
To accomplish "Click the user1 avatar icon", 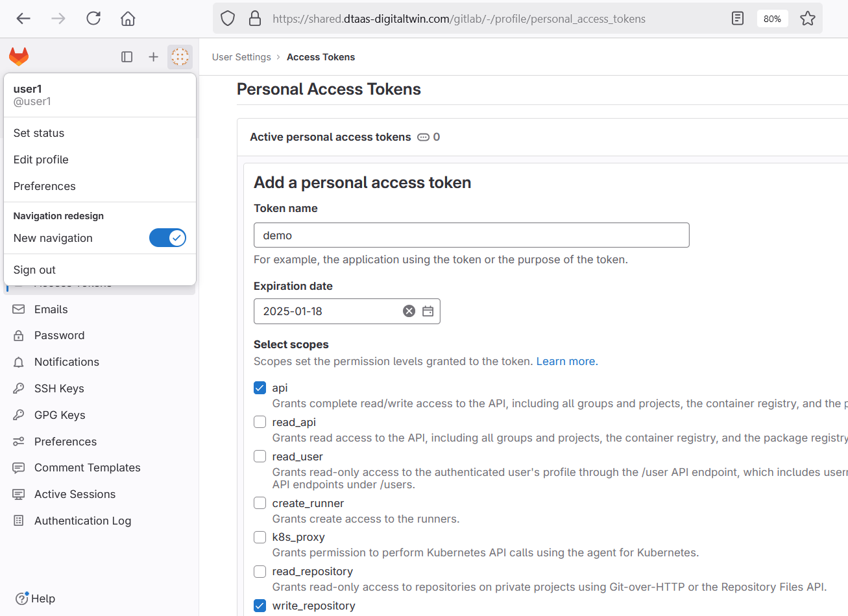I will point(180,57).
